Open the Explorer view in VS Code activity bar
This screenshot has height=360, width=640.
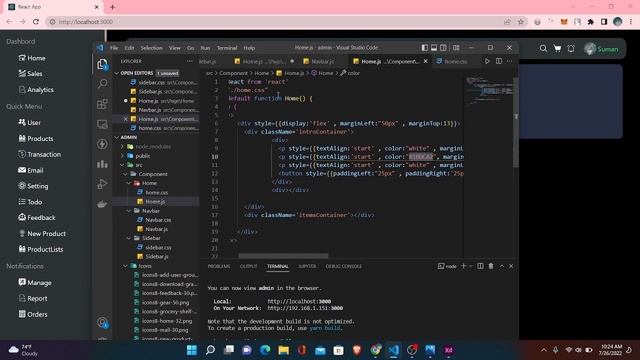[102, 64]
